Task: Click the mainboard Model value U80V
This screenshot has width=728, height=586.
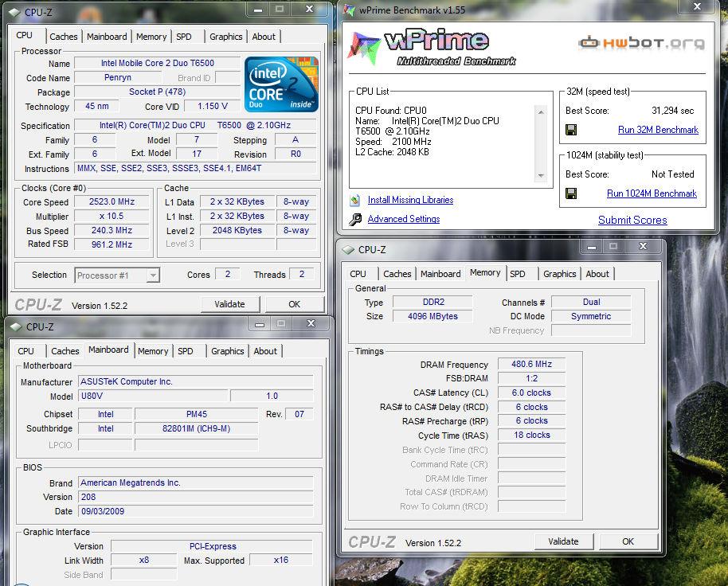Action: coord(153,397)
